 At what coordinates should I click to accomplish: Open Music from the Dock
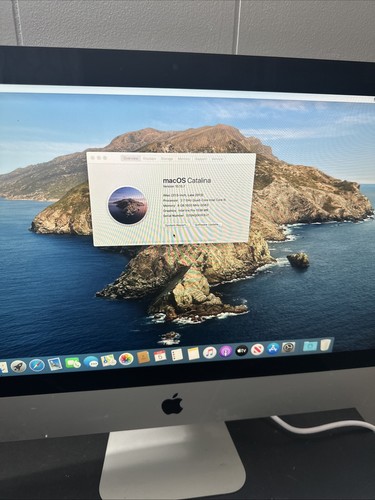[x=210, y=352]
